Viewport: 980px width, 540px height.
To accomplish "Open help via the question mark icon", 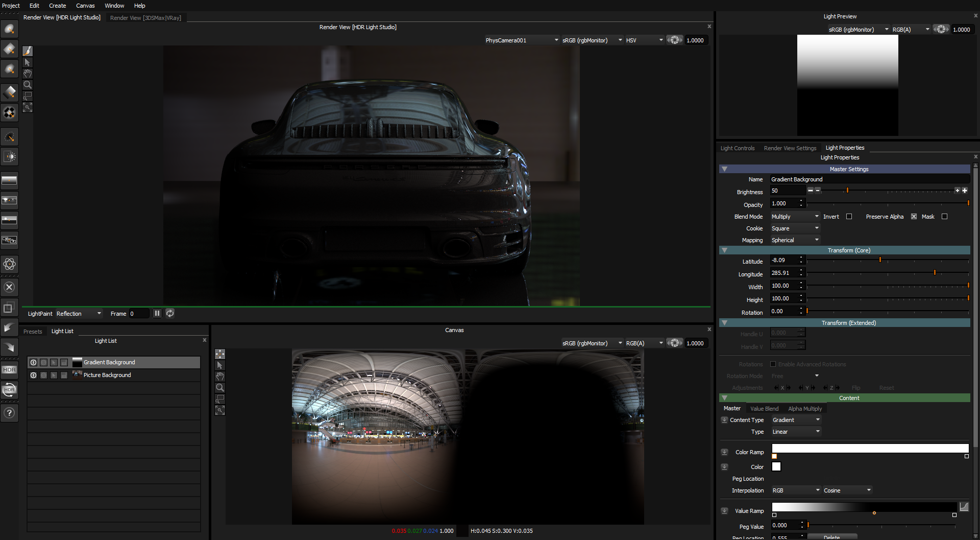I will (x=9, y=413).
